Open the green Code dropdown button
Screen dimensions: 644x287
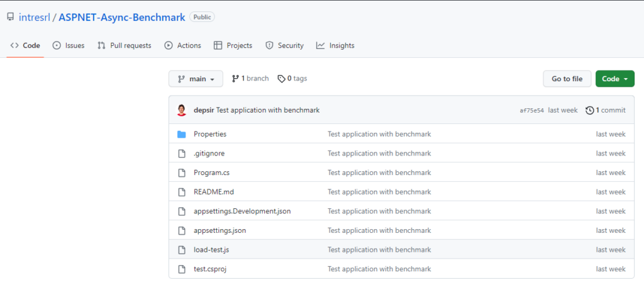tap(615, 79)
